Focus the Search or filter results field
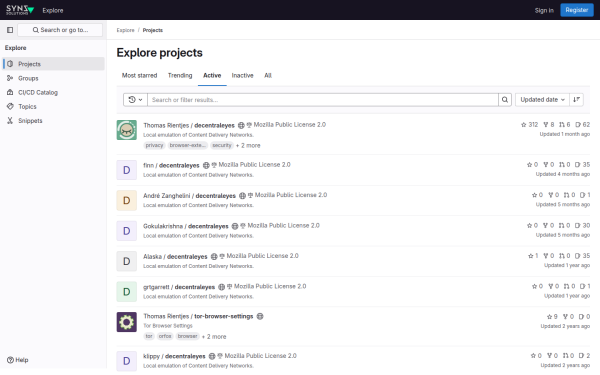 [x=323, y=99]
